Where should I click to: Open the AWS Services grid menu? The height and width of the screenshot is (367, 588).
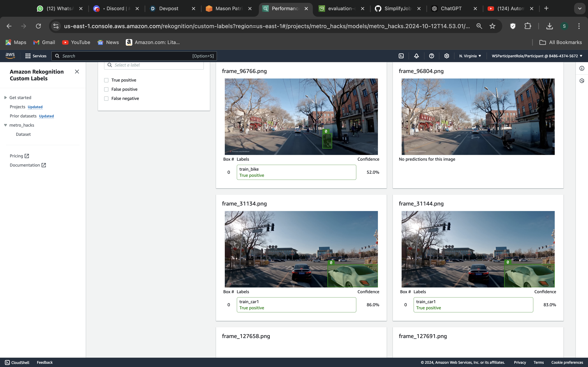tap(36, 56)
